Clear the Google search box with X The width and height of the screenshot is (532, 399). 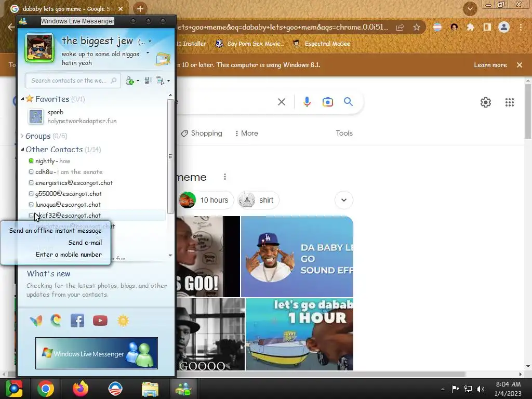click(281, 102)
